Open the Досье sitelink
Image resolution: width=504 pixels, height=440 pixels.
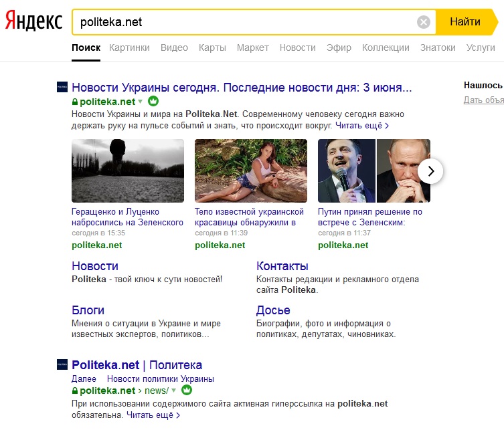(x=273, y=310)
